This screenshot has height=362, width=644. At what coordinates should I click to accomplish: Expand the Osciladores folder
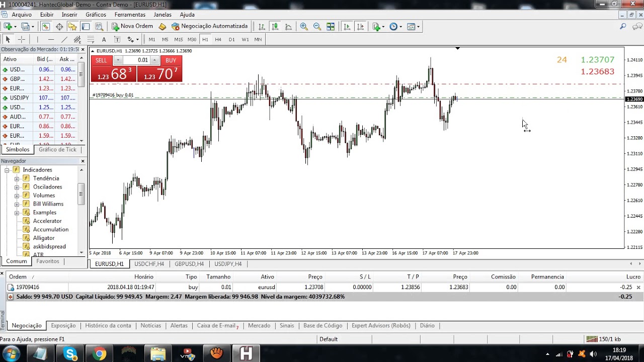point(17,187)
